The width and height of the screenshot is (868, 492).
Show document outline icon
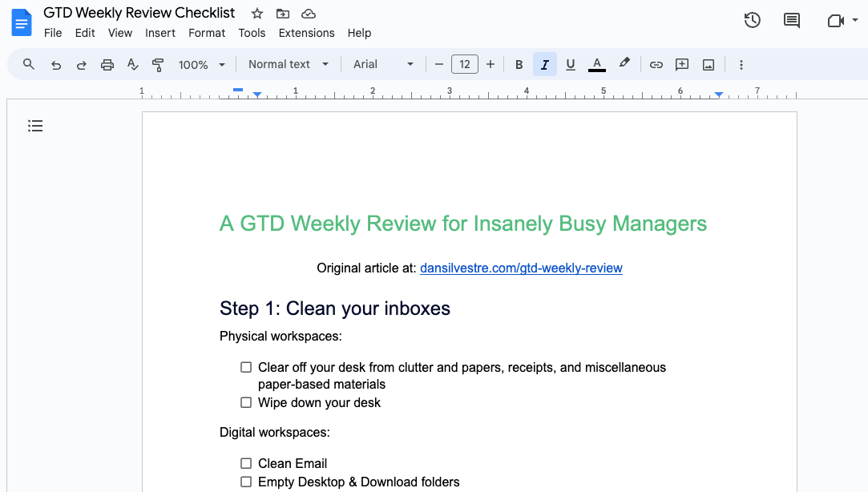35,126
